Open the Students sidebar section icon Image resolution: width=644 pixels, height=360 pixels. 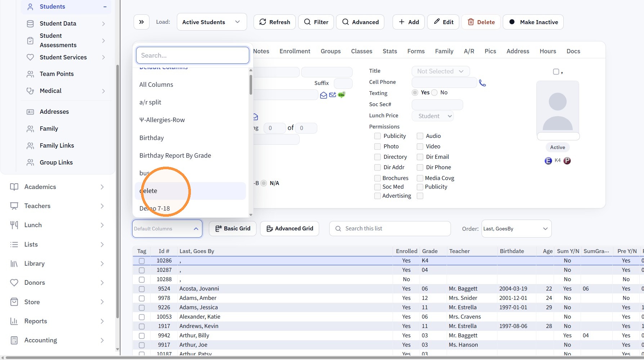point(31,6)
